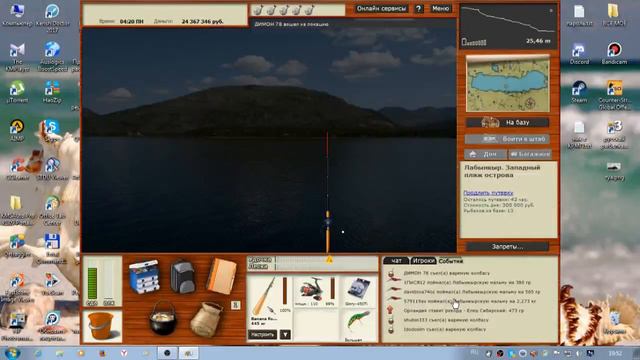Screen dimensions: 640x360
Task: Click the Продлить путевку link
Action: pyautogui.click(x=488, y=193)
